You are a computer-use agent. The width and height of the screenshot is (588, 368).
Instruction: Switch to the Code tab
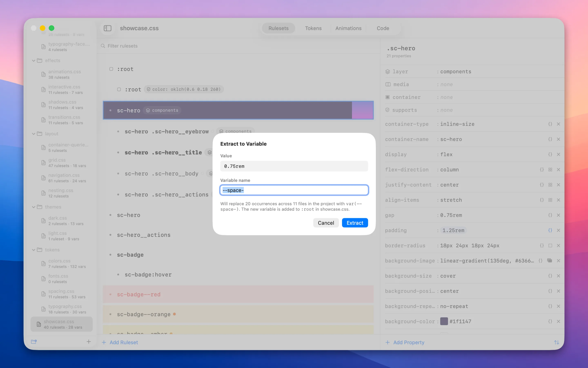click(x=383, y=28)
